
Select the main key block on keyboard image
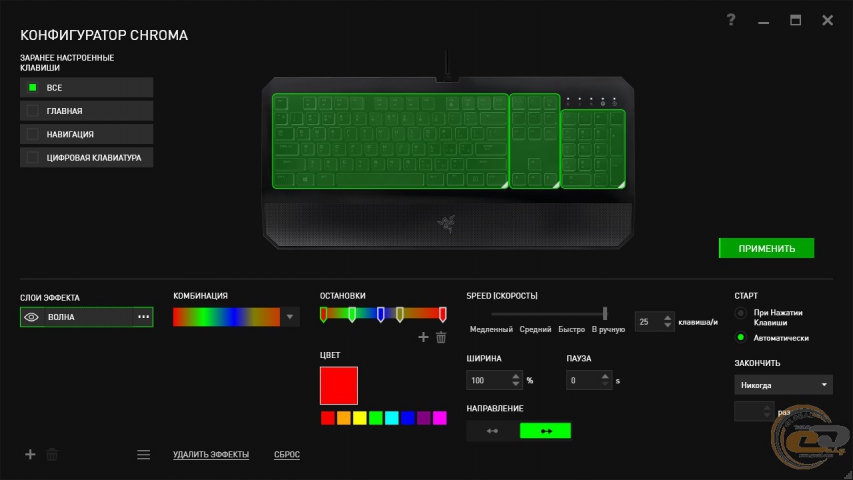click(390, 141)
